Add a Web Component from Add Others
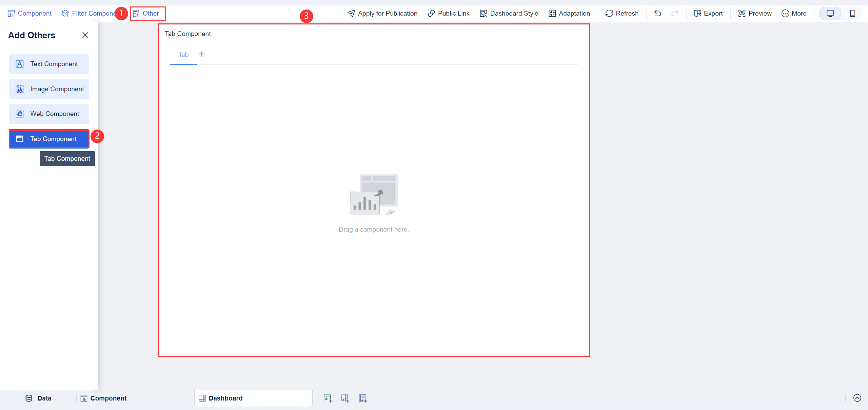This screenshot has height=410, width=868. click(x=48, y=114)
